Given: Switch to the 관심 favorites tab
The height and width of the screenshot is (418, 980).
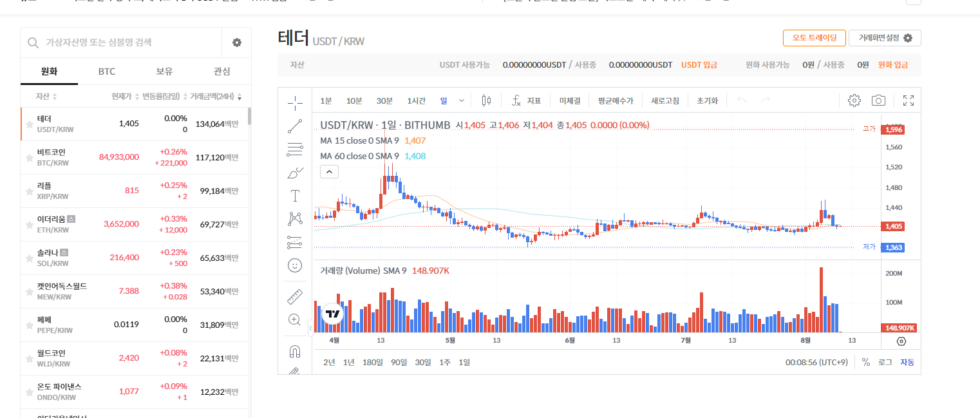Looking at the screenshot, I should pyautogui.click(x=222, y=71).
